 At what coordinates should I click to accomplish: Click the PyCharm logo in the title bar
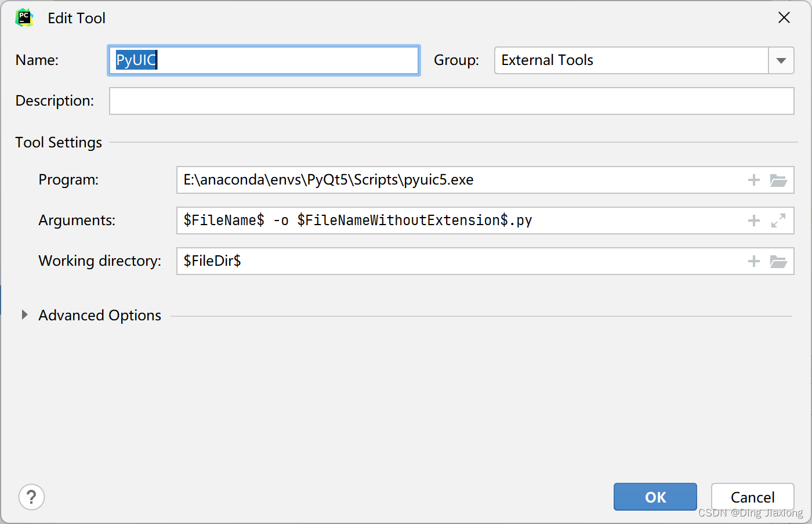(x=24, y=18)
